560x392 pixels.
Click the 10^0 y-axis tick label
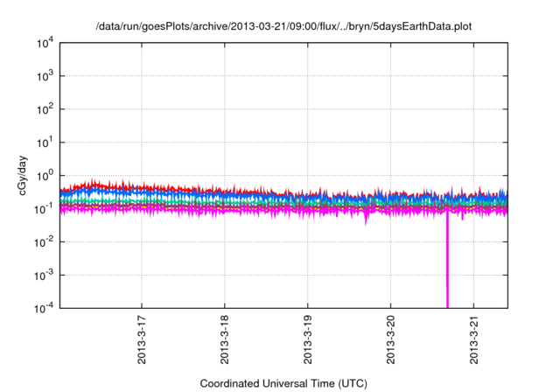click(45, 176)
